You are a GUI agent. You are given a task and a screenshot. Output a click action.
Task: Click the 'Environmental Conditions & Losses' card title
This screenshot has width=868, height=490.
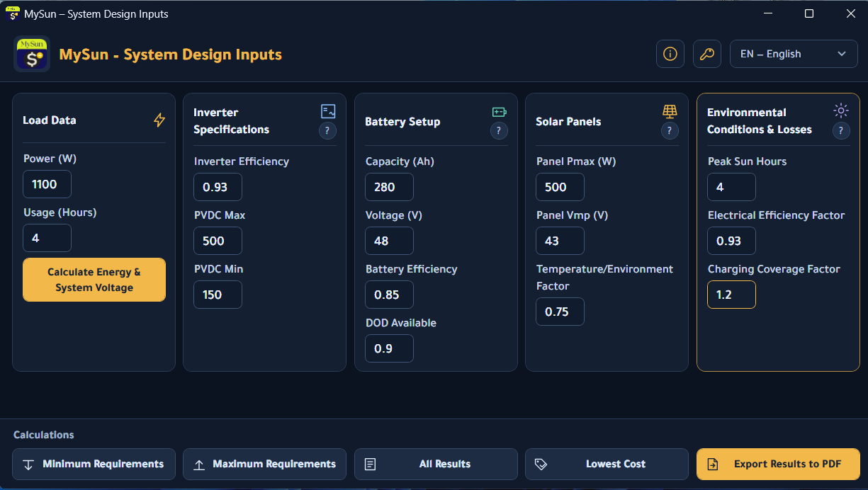(760, 121)
